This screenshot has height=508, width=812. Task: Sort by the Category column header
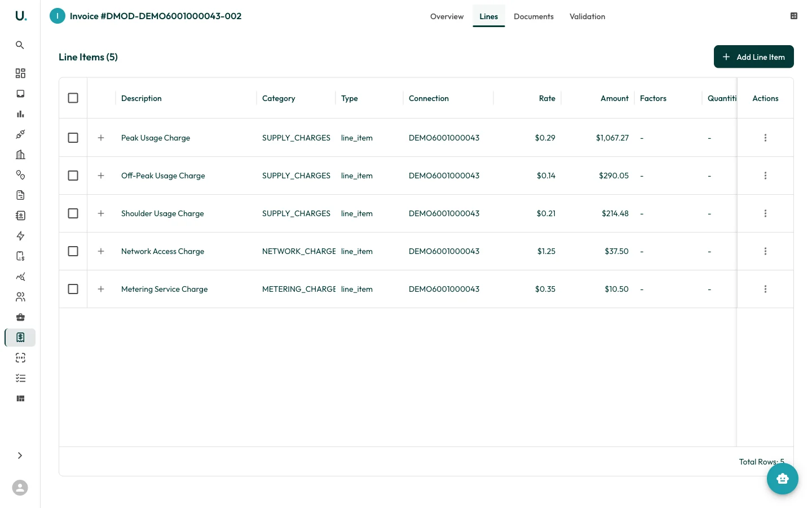pos(279,98)
